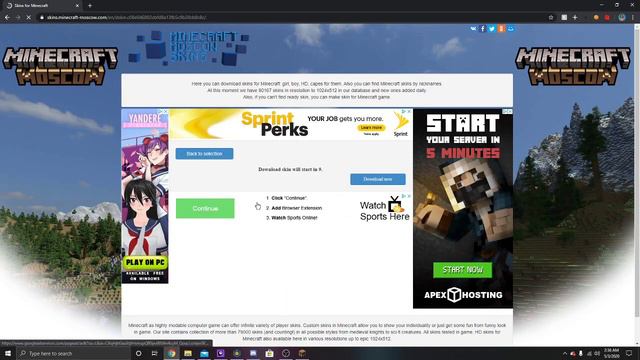The height and width of the screenshot is (360, 640).
Task: Open Cortana circle icon on taskbar
Action: (x=138, y=353)
